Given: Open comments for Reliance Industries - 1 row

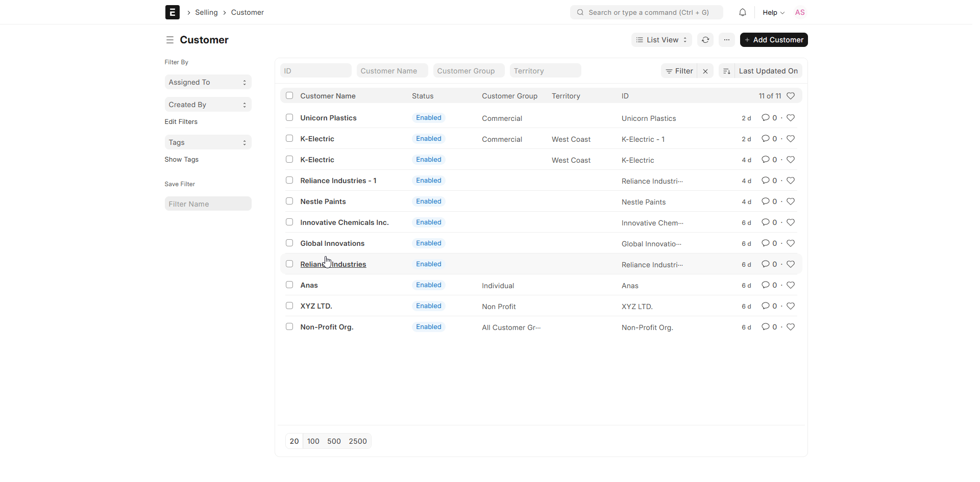Looking at the screenshot, I should point(769,181).
